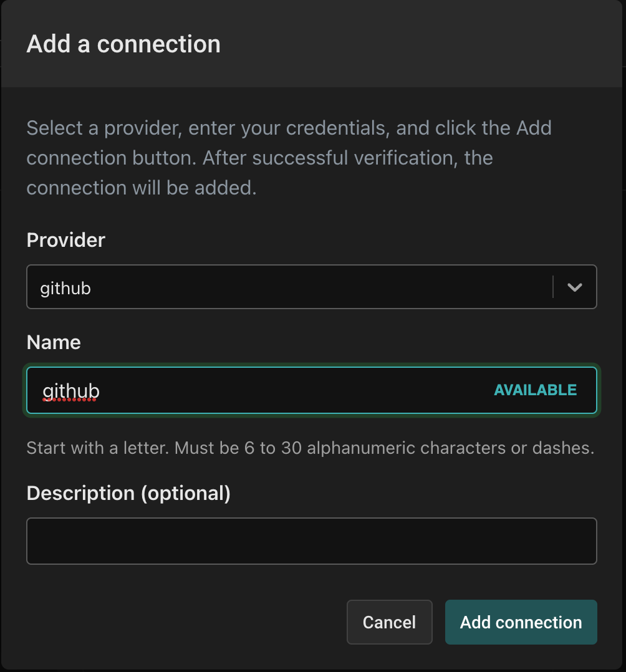Open the Provider combo box showing github

point(312,287)
